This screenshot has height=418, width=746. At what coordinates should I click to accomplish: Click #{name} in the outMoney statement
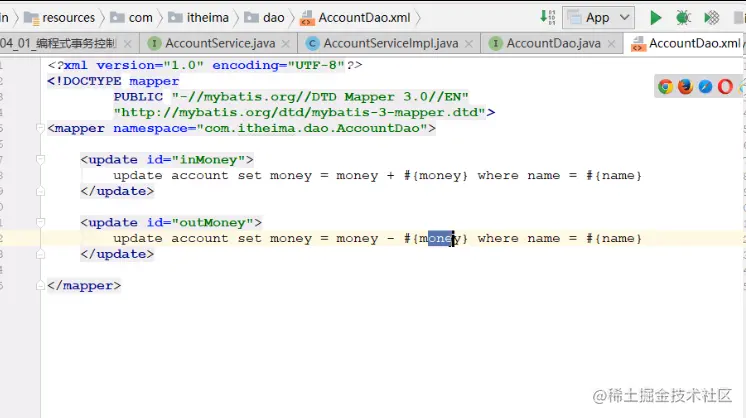pos(614,238)
